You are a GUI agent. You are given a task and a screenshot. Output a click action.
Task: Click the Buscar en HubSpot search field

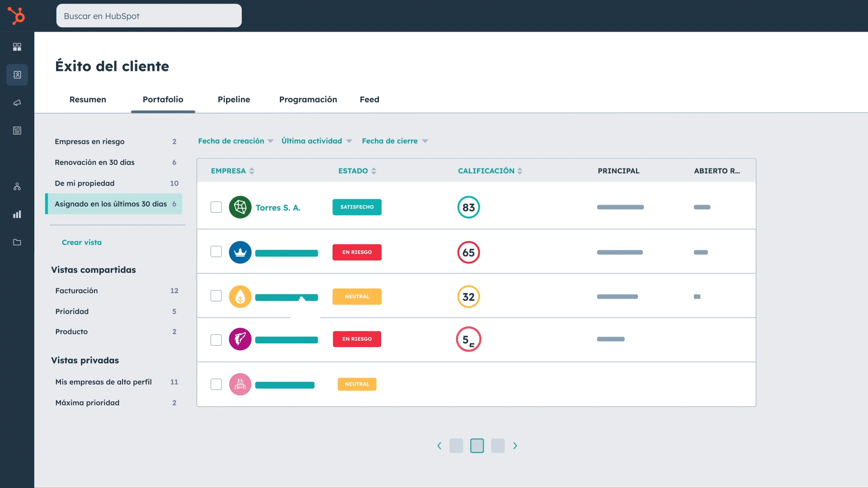[x=149, y=16]
